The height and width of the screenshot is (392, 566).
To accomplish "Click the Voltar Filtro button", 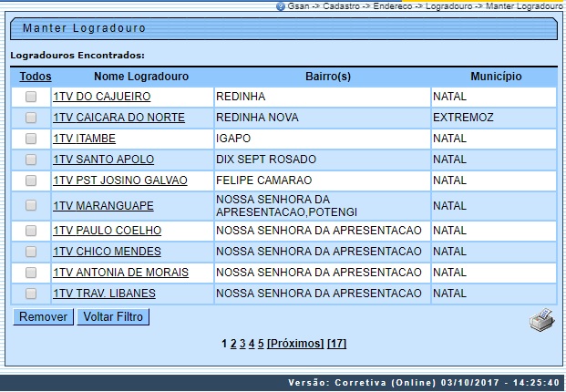I will 113,316.
